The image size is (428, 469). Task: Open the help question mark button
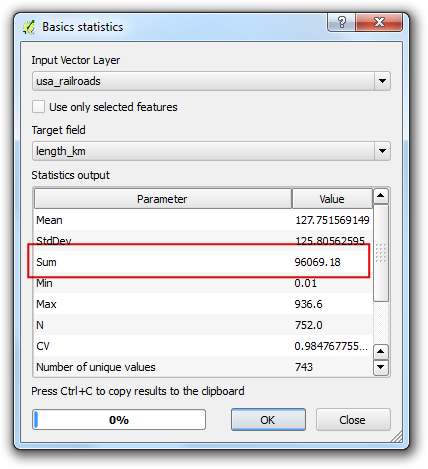click(341, 22)
